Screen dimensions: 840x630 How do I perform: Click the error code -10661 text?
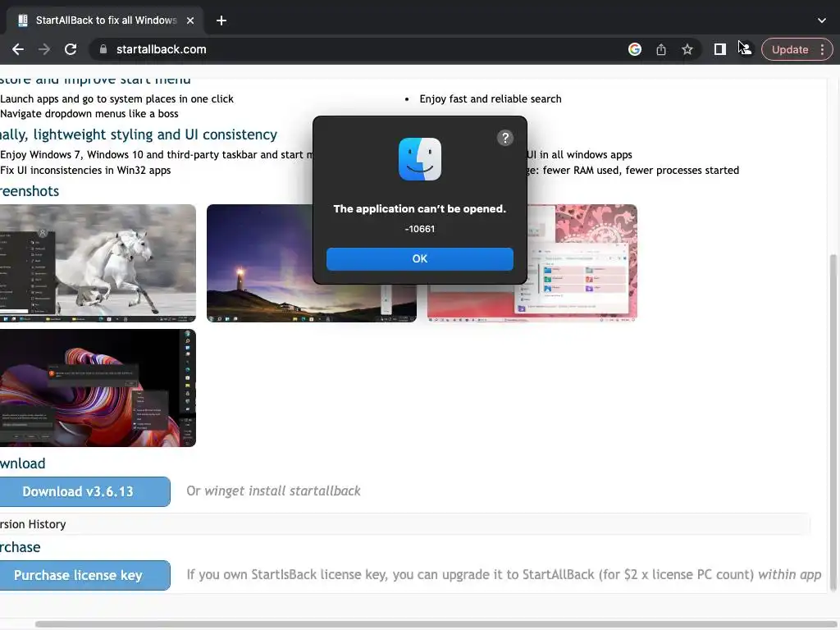(420, 229)
